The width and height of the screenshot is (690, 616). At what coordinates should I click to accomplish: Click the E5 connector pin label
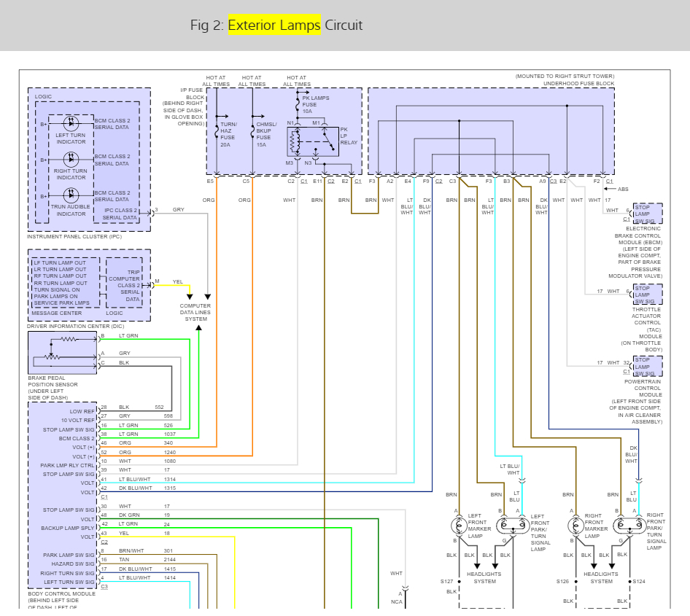click(210, 181)
